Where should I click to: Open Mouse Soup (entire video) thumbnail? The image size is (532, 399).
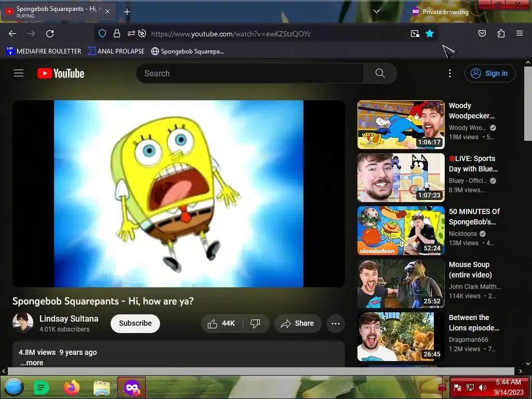tap(401, 283)
